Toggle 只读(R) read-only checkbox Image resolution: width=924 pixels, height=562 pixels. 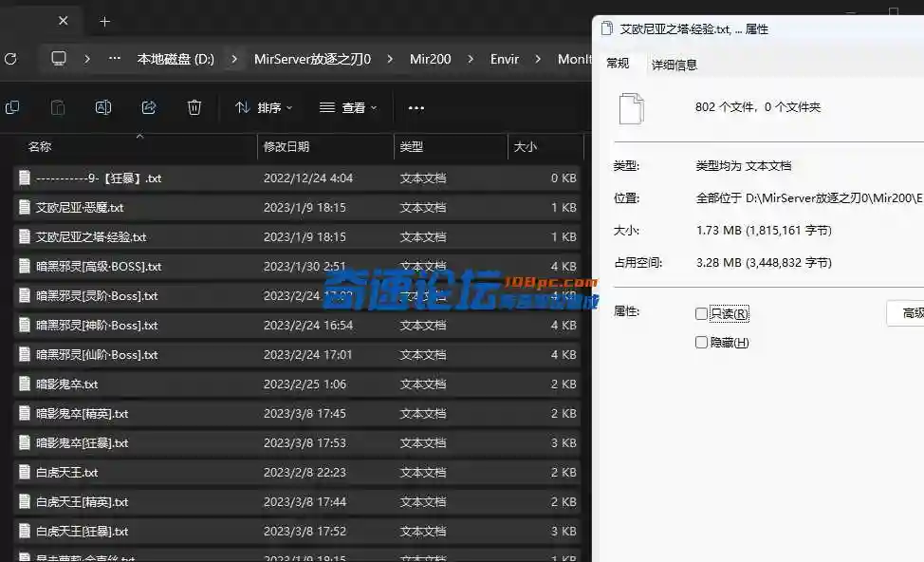tap(701, 313)
